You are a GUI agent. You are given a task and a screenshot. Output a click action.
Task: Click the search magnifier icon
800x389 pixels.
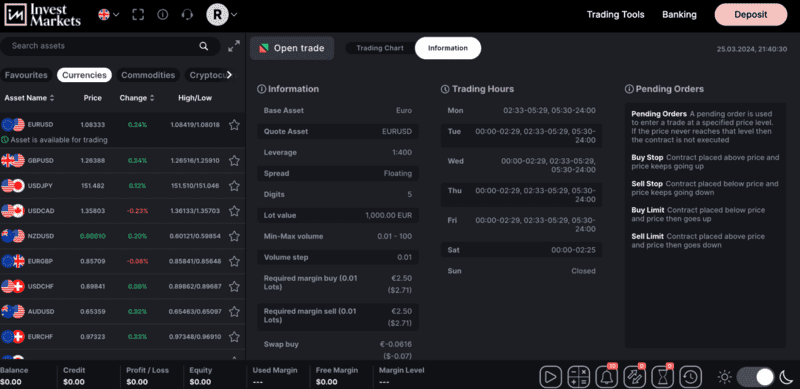pos(204,46)
